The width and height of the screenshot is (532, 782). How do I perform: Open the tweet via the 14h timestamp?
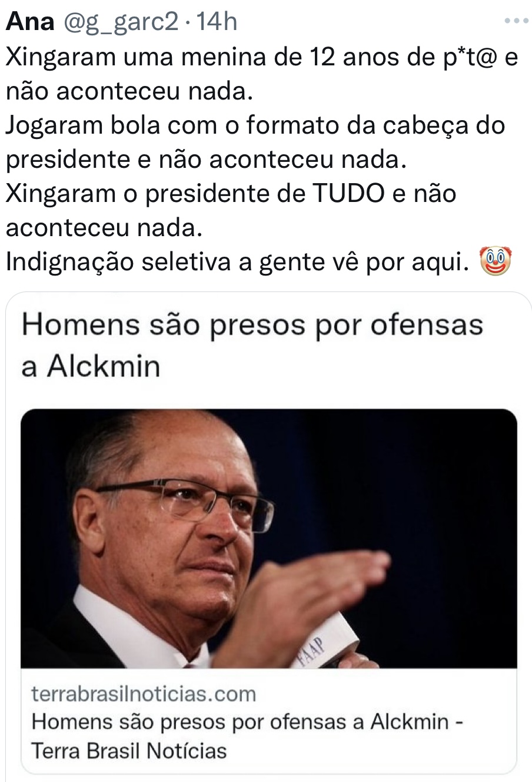216,22
